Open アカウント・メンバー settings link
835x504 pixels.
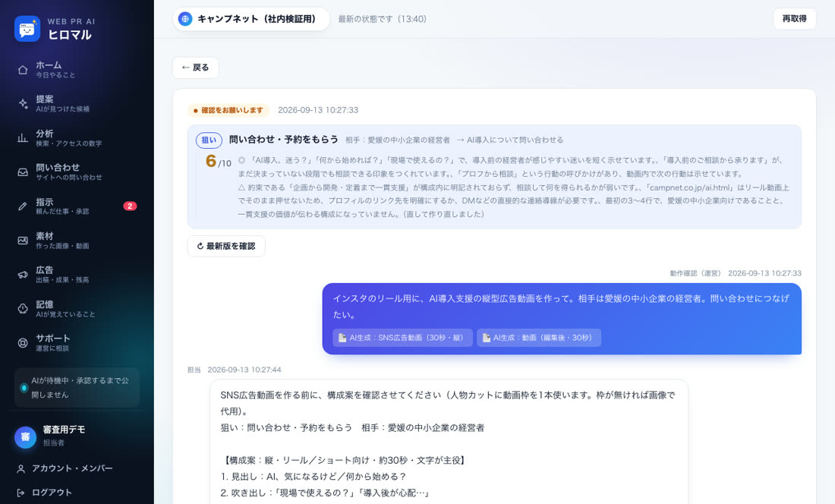click(72, 468)
